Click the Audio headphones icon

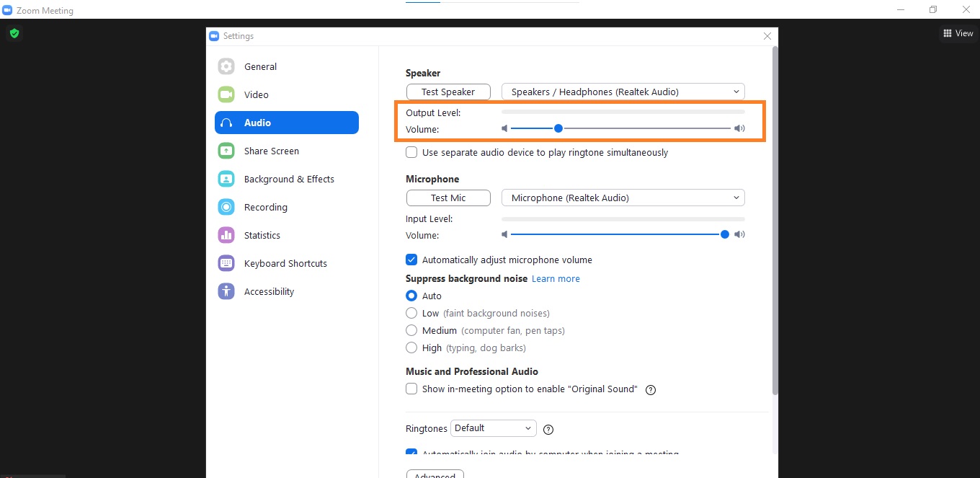click(x=226, y=123)
